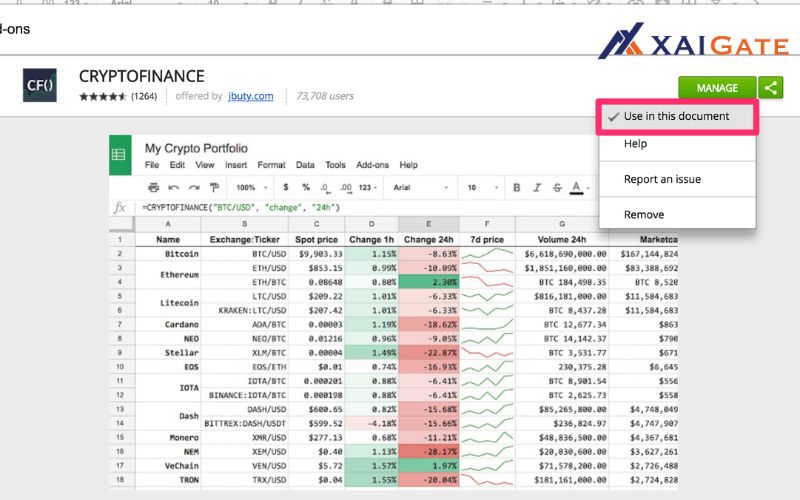This screenshot has width=800, height=500.
Task: Click the BITTREX:DASH/USDT ticker cell
Action: point(245,423)
